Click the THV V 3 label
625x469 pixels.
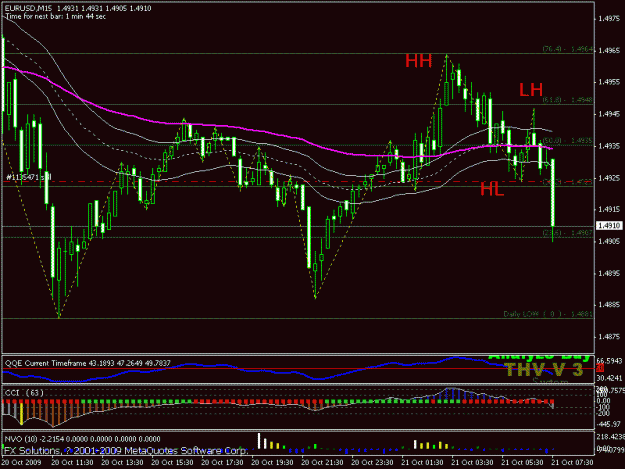(x=544, y=370)
